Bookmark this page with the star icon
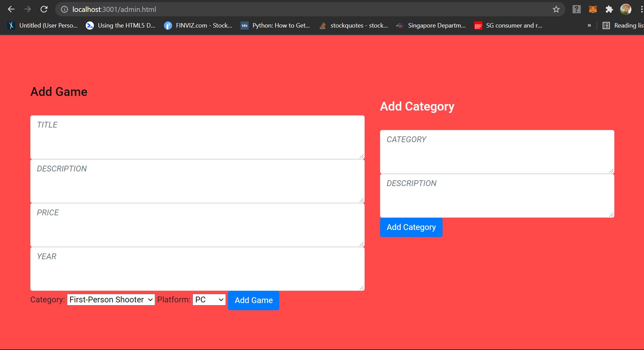Image resolution: width=644 pixels, height=350 pixels. (x=556, y=9)
